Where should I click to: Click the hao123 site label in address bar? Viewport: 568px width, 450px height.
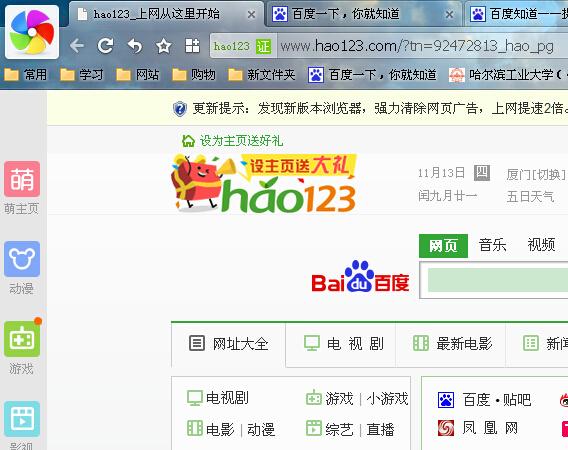[x=231, y=46]
